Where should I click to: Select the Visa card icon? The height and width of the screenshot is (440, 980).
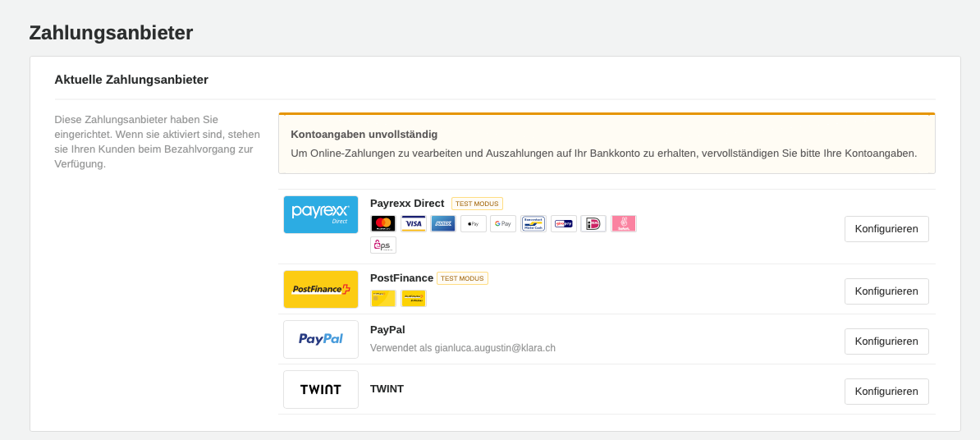click(413, 224)
